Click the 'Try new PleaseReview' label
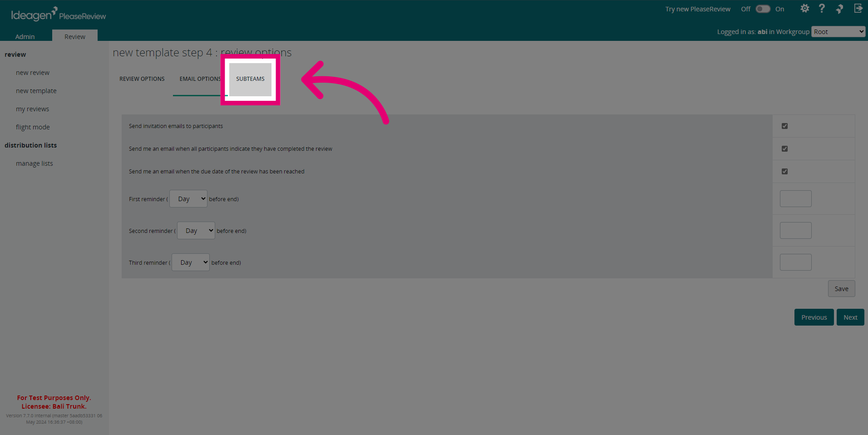 click(698, 9)
